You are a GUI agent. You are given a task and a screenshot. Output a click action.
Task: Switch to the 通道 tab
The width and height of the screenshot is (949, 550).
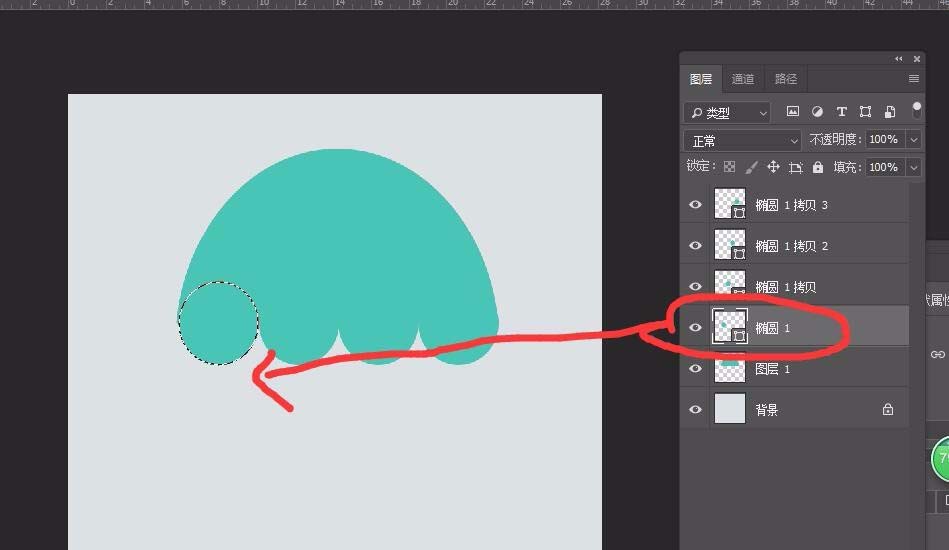743,79
